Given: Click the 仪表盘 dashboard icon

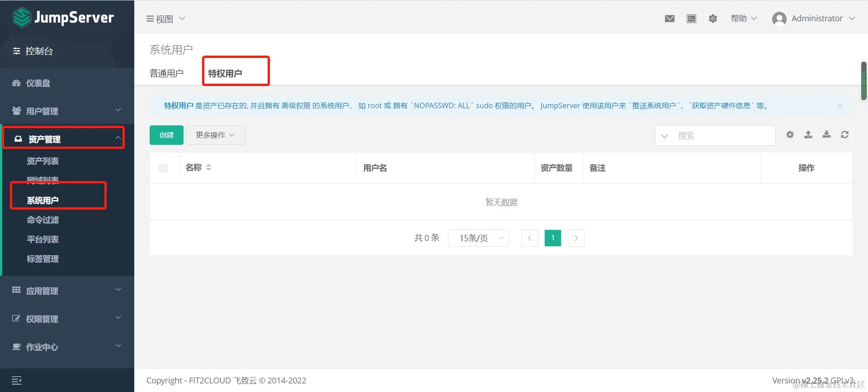Looking at the screenshot, I should (x=16, y=83).
